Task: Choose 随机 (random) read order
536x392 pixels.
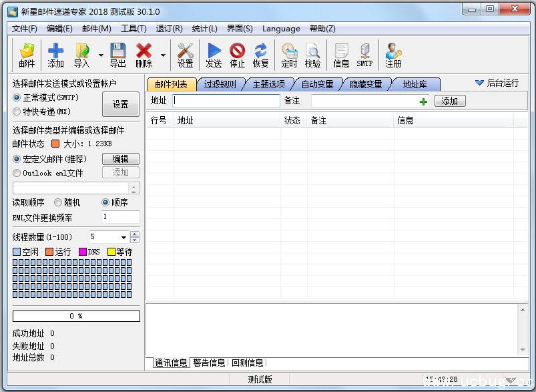Action: tap(58, 202)
